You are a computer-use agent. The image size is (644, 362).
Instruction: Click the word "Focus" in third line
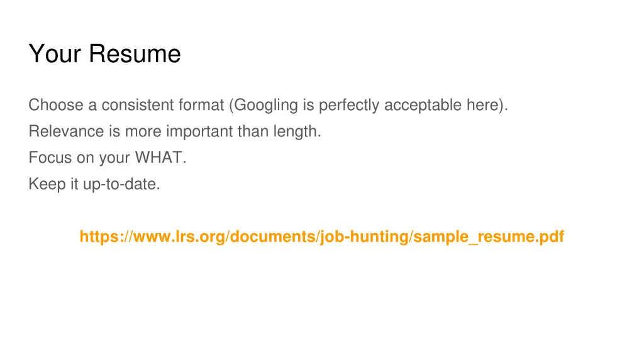point(50,158)
